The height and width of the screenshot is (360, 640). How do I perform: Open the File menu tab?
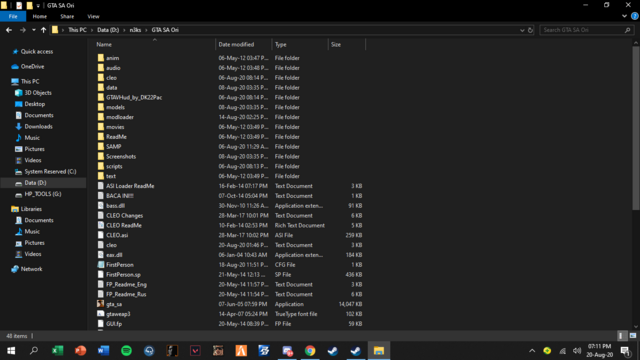click(x=13, y=16)
